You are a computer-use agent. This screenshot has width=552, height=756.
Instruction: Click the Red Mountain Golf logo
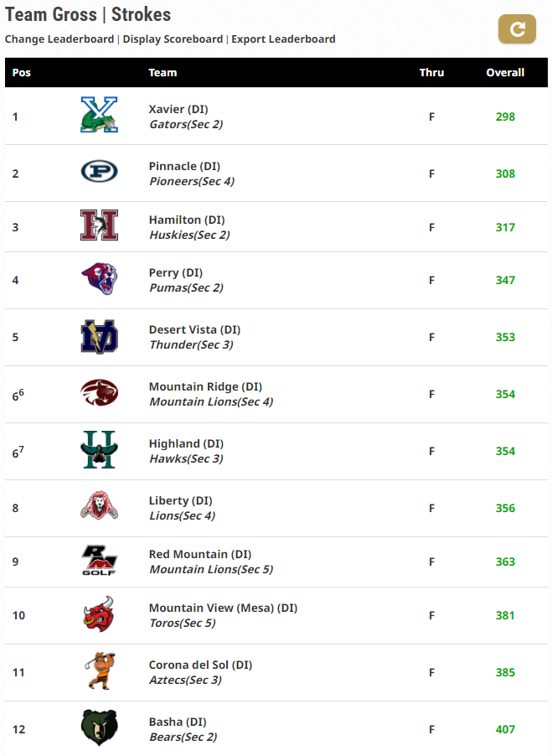tap(99, 560)
